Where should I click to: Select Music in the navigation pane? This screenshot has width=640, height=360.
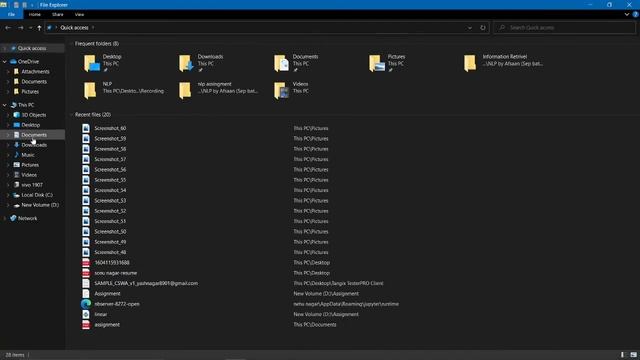tap(28, 155)
